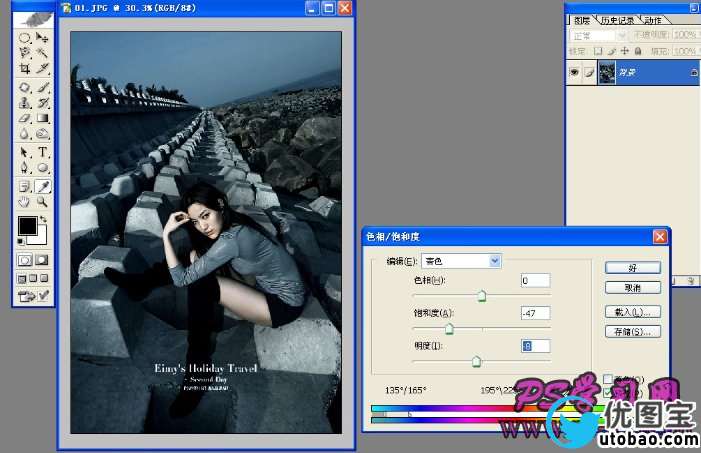Select the Brush tool

tap(42, 87)
